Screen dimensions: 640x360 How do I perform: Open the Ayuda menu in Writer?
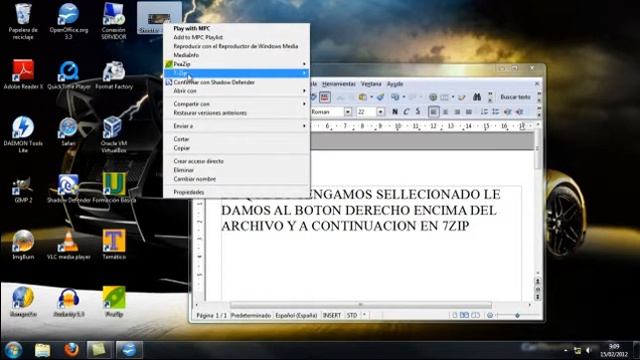395,84
